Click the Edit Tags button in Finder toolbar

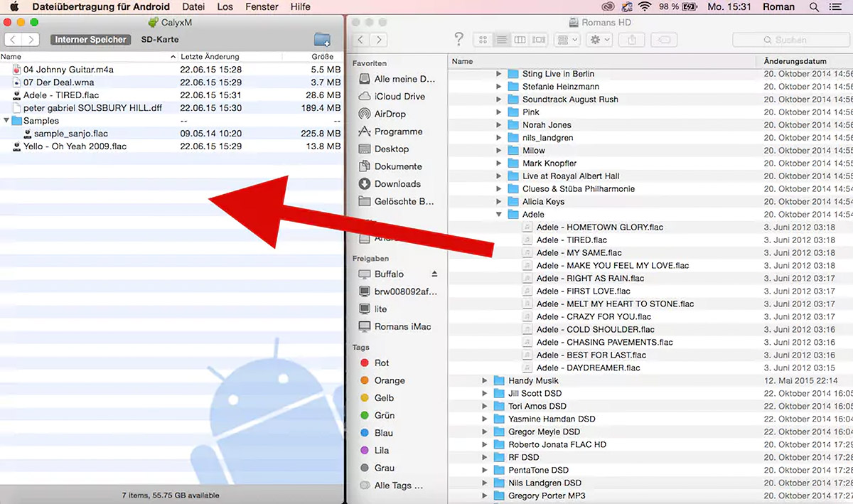tap(664, 40)
